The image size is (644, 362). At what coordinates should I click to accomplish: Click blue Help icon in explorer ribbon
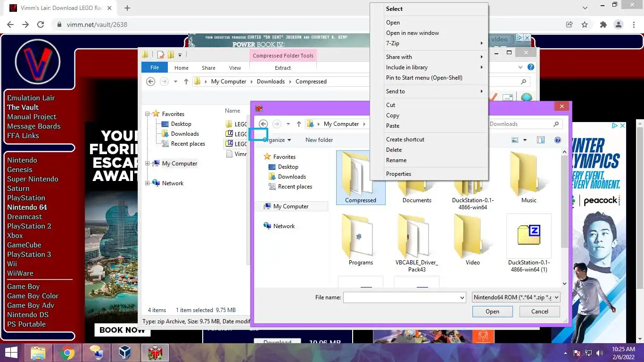pyautogui.click(x=530, y=67)
